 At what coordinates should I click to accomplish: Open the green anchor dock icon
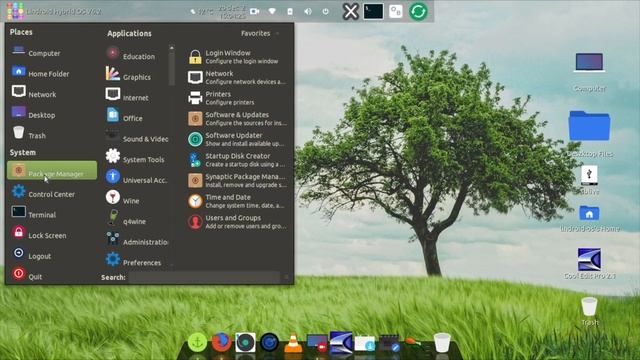pos(197,342)
